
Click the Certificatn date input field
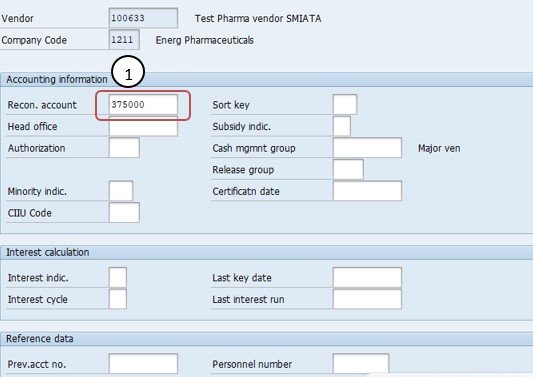click(367, 191)
